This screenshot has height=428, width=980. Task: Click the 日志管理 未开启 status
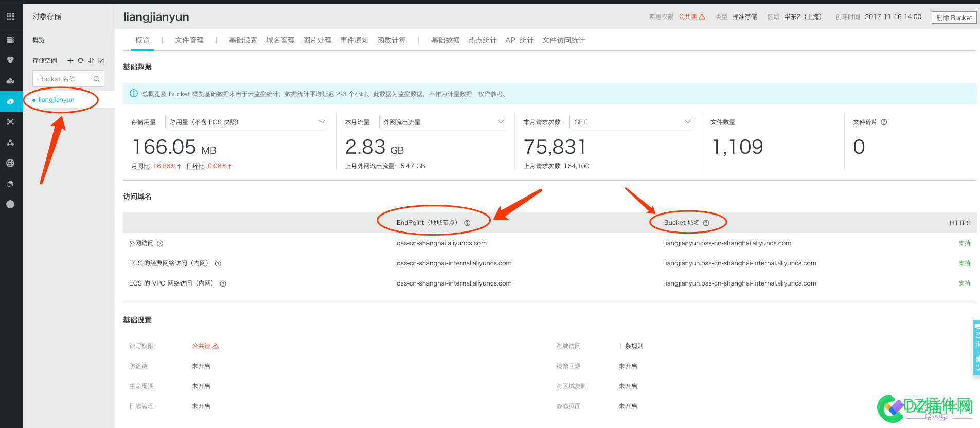pos(201,406)
